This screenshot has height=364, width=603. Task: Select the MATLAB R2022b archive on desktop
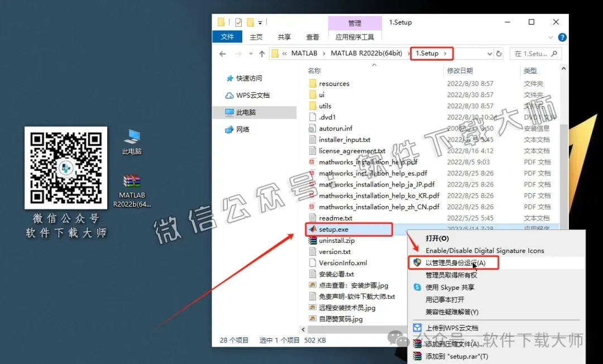[x=132, y=191]
